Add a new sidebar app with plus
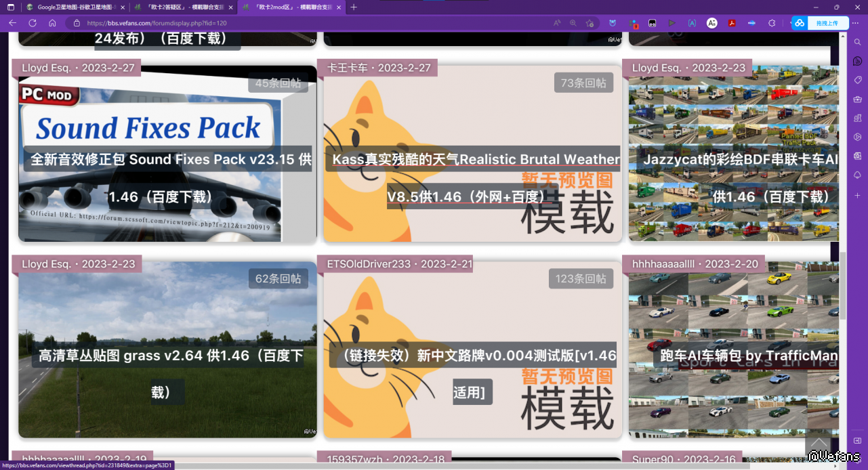The width and height of the screenshot is (868, 470). click(858, 195)
